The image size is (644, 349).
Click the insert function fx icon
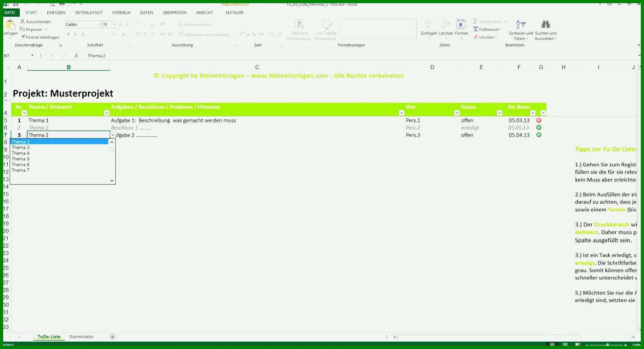pos(76,56)
